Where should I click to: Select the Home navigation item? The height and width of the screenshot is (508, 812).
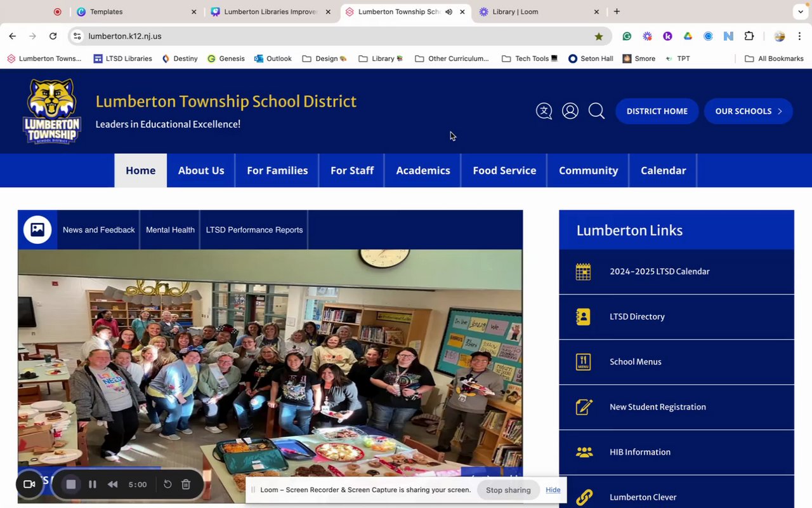(x=141, y=170)
